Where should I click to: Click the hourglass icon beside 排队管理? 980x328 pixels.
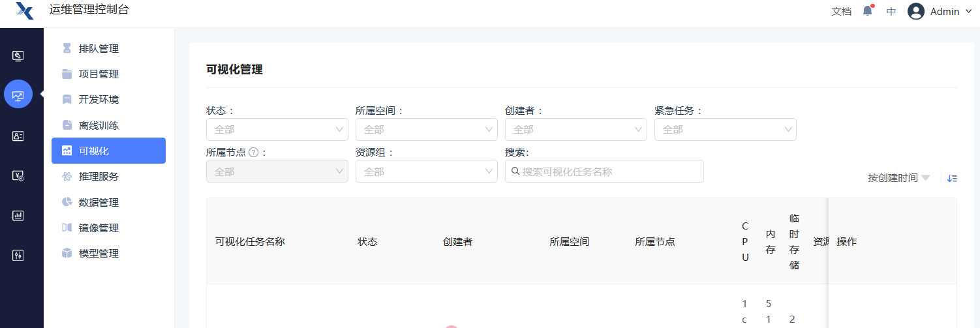67,48
